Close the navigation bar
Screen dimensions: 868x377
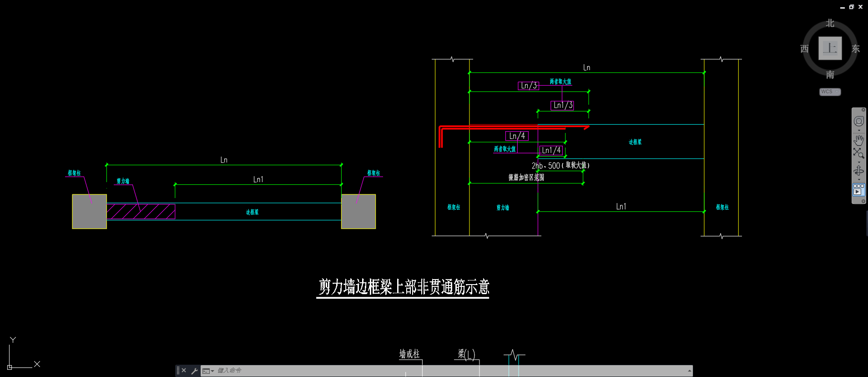(x=863, y=110)
